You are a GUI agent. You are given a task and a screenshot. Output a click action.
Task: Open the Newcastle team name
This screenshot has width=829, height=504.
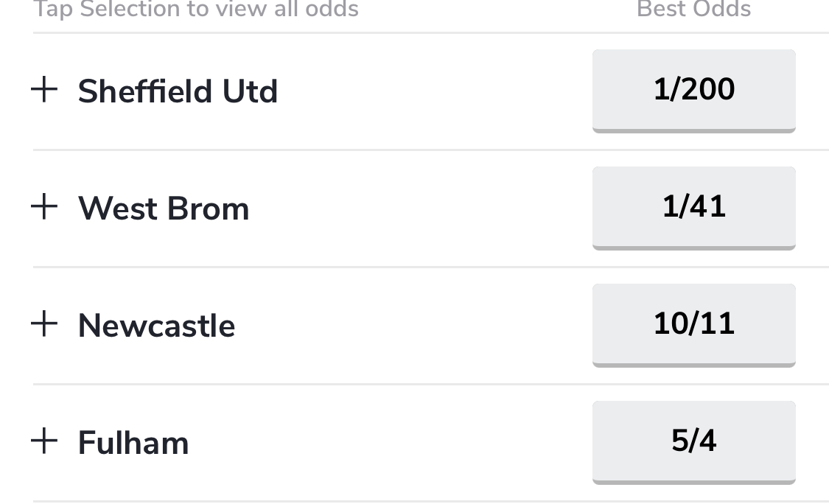156,325
